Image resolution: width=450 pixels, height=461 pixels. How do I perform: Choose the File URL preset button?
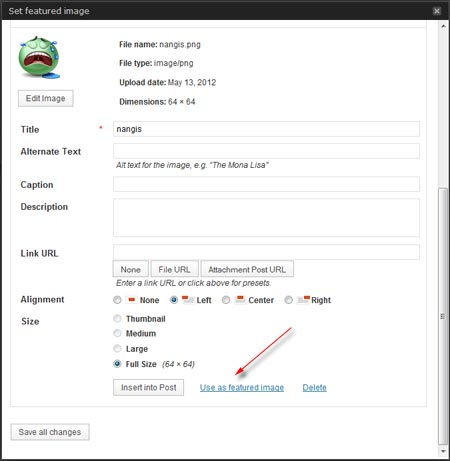point(174,269)
